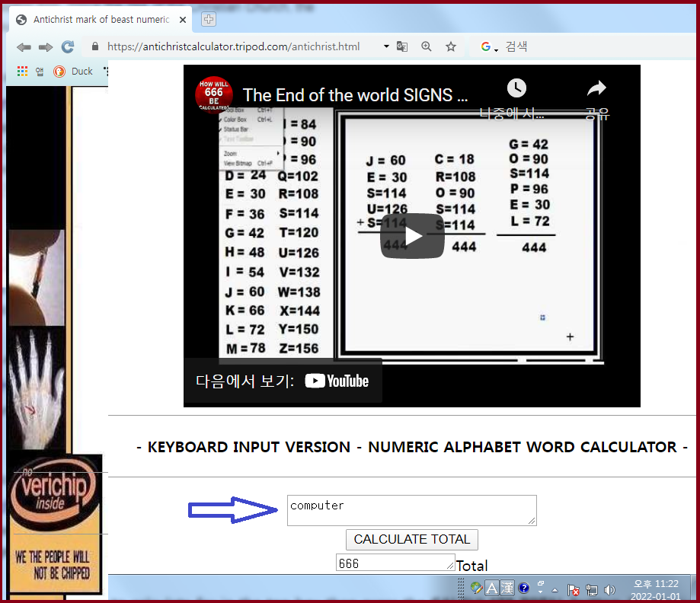Click the browser back arrow
The image size is (700, 603).
24,47
